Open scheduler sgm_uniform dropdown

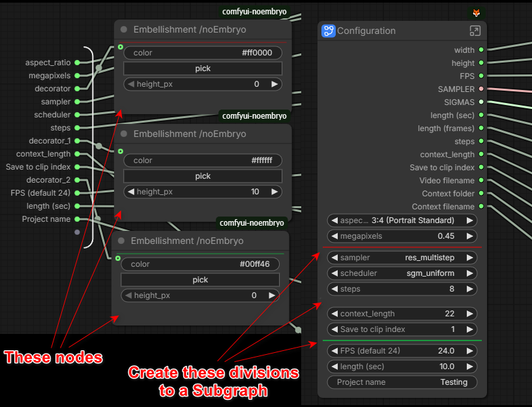click(x=402, y=273)
